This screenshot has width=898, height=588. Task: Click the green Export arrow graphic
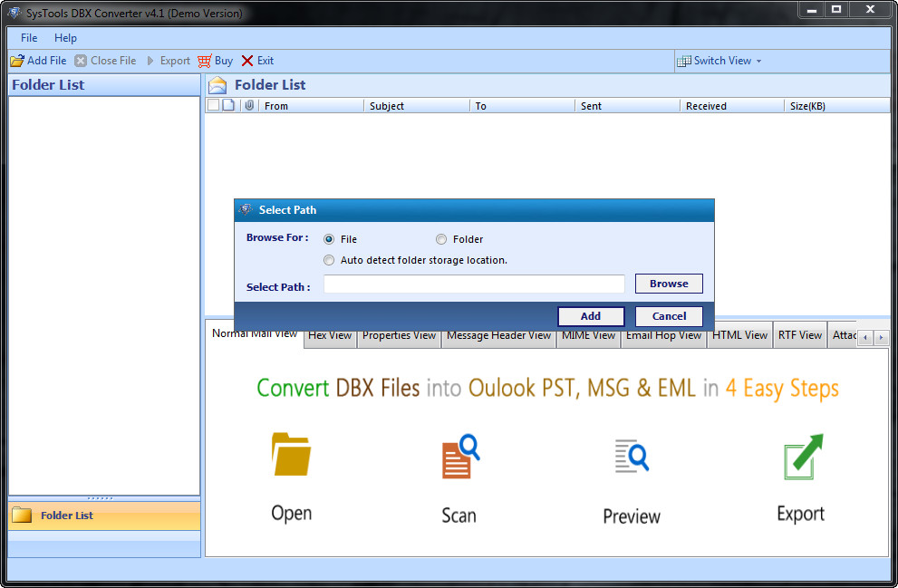tap(803, 457)
